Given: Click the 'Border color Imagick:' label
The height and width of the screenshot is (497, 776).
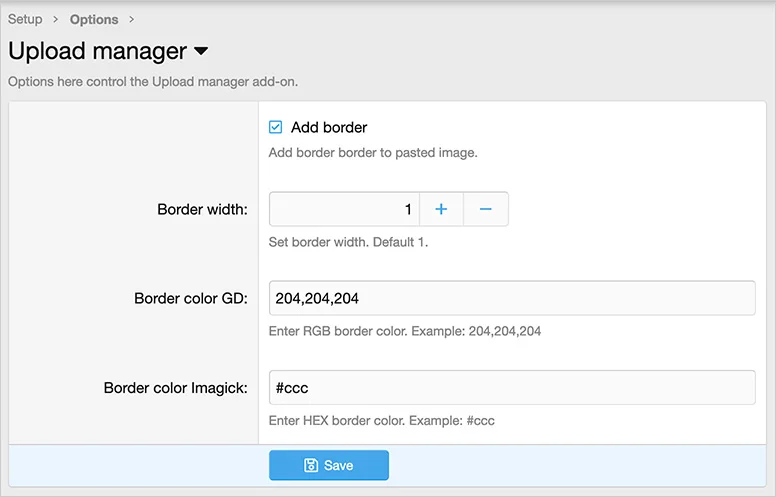Looking at the screenshot, I should pos(175,387).
